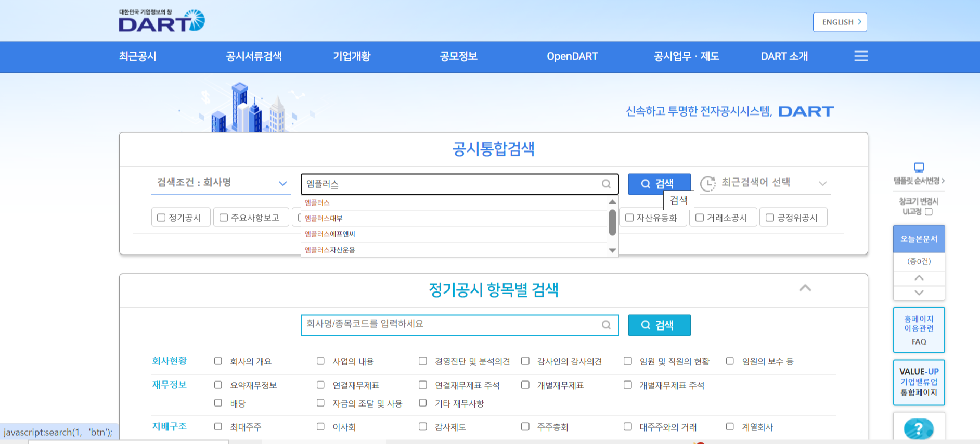Check 기타 재무사항 checkbox
Screen dimensions: 980x444
[423, 403]
